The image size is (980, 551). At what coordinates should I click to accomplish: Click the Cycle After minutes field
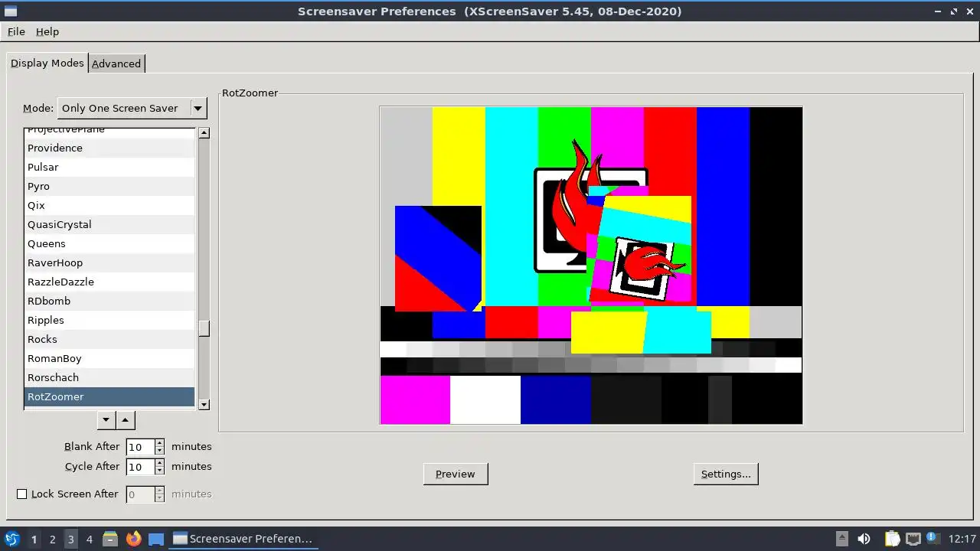click(140, 467)
